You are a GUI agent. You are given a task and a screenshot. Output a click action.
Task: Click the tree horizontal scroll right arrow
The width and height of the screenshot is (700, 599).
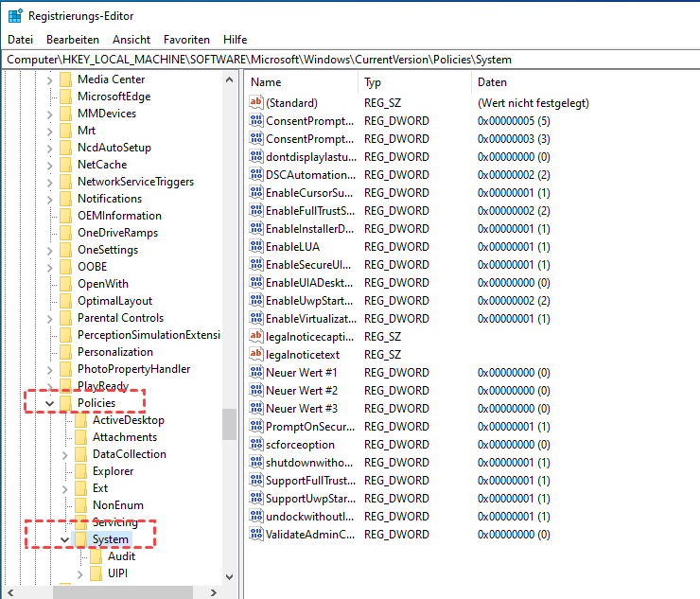coord(214,592)
